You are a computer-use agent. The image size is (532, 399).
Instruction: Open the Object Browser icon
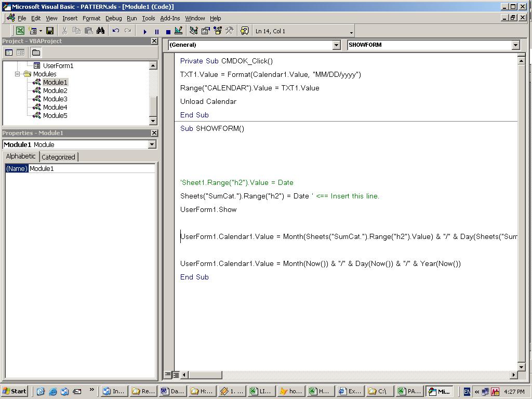tap(218, 31)
